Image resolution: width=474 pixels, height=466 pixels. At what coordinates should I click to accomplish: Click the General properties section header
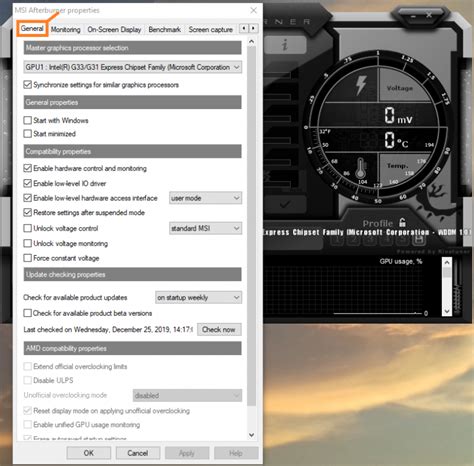click(133, 102)
